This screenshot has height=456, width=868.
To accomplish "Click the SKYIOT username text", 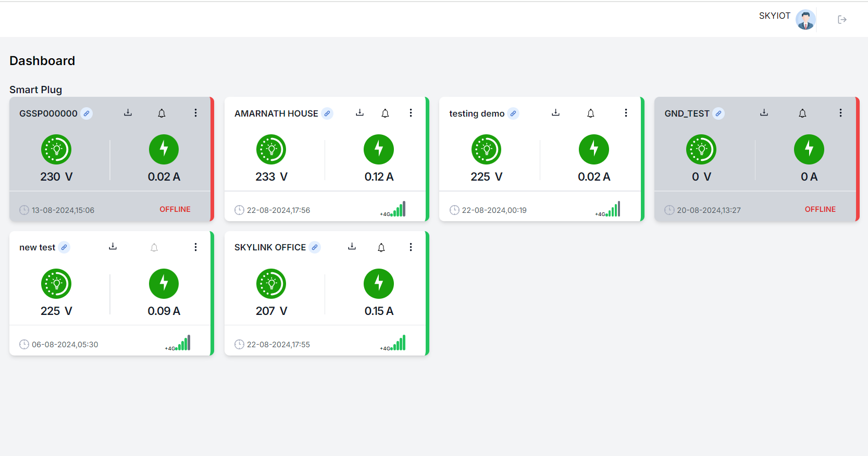I will click(x=774, y=16).
